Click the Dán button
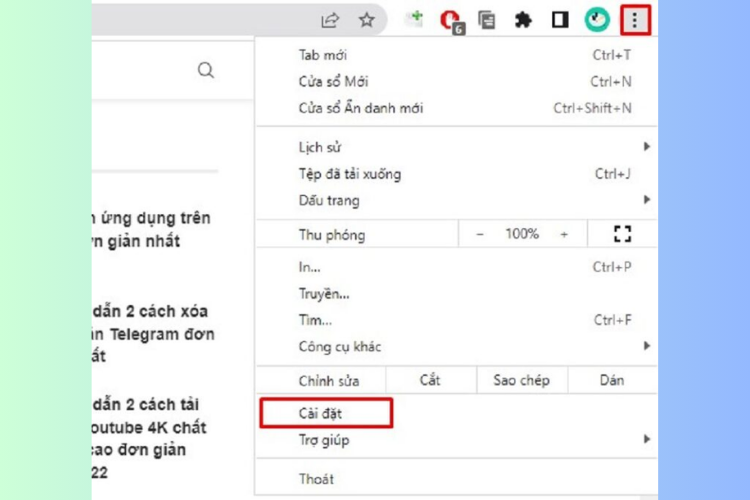750x500 pixels. click(612, 380)
